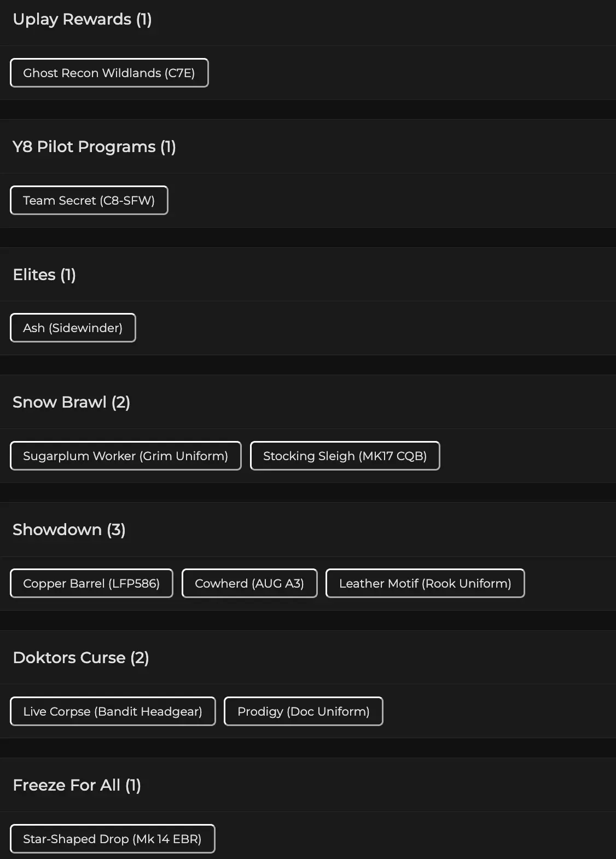Select the Cowherd (AUG A3) item
This screenshot has height=859, width=616.
[x=249, y=583]
